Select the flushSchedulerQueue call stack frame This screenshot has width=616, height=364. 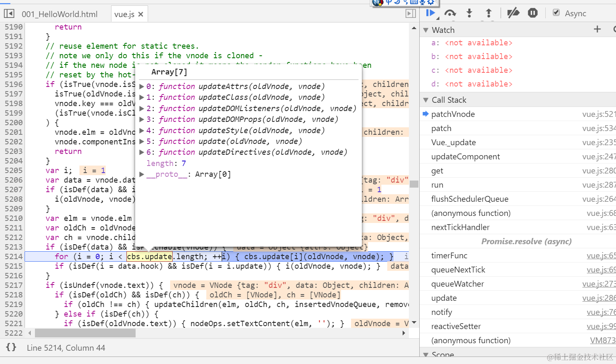coord(518,199)
